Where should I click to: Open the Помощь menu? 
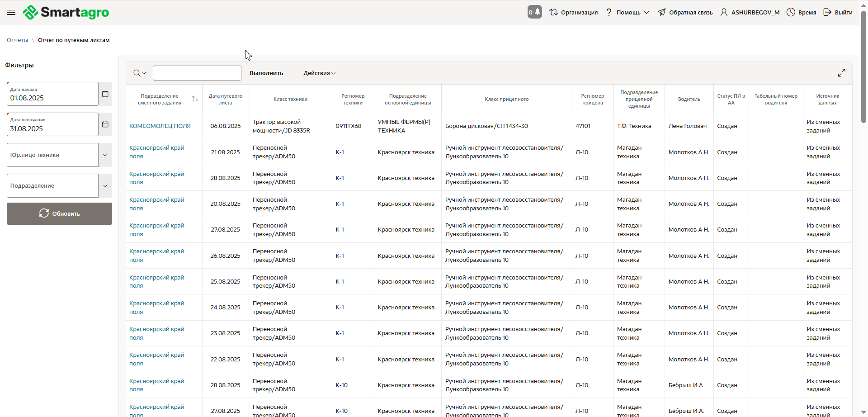click(x=628, y=12)
